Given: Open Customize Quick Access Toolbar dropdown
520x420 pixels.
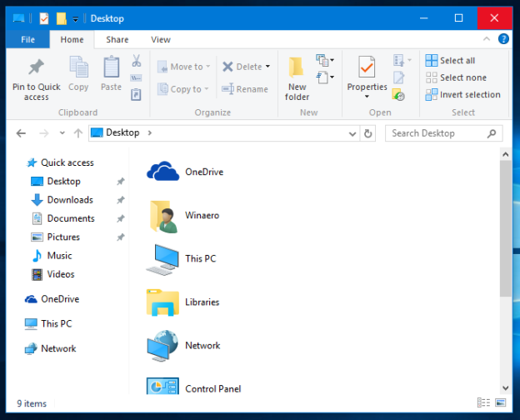Looking at the screenshot, I should pyautogui.click(x=76, y=19).
